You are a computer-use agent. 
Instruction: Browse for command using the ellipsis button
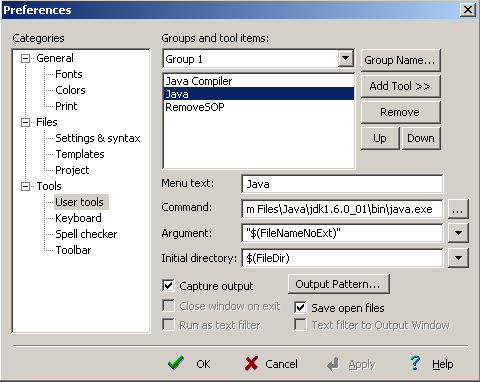click(x=458, y=209)
